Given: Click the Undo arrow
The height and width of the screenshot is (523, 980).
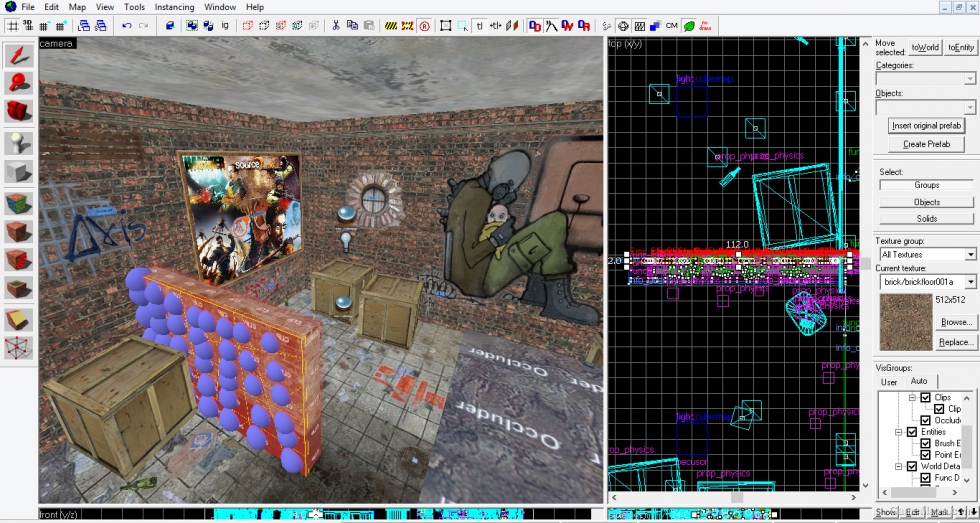Looking at the screenshot, I should [127, 26].
